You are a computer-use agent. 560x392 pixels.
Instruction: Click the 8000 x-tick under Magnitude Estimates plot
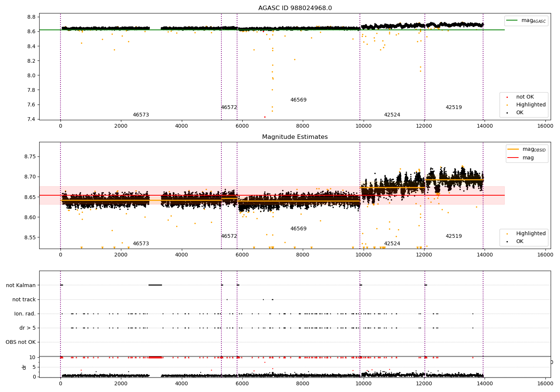(x=303, y=255)
